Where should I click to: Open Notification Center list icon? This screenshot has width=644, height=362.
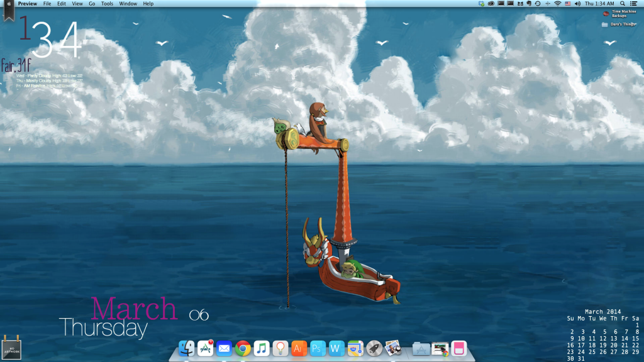(x=634, y=4)
